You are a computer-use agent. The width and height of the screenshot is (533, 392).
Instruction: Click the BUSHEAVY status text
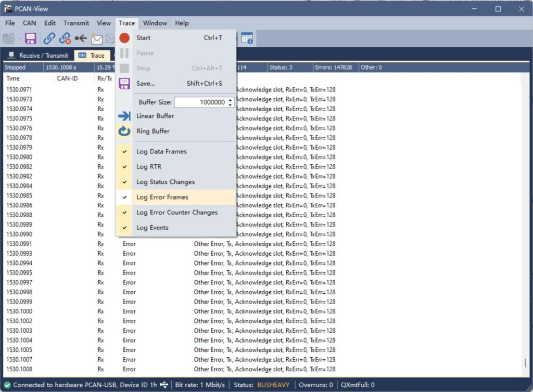coord(273,385)
